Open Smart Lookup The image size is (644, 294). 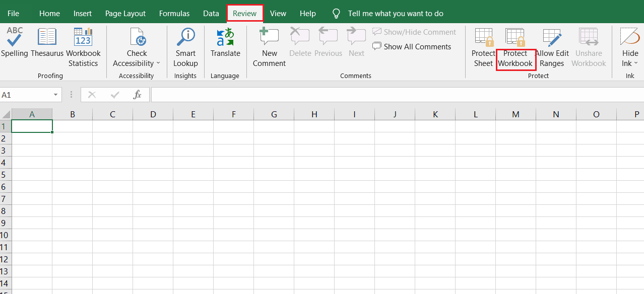185,46
